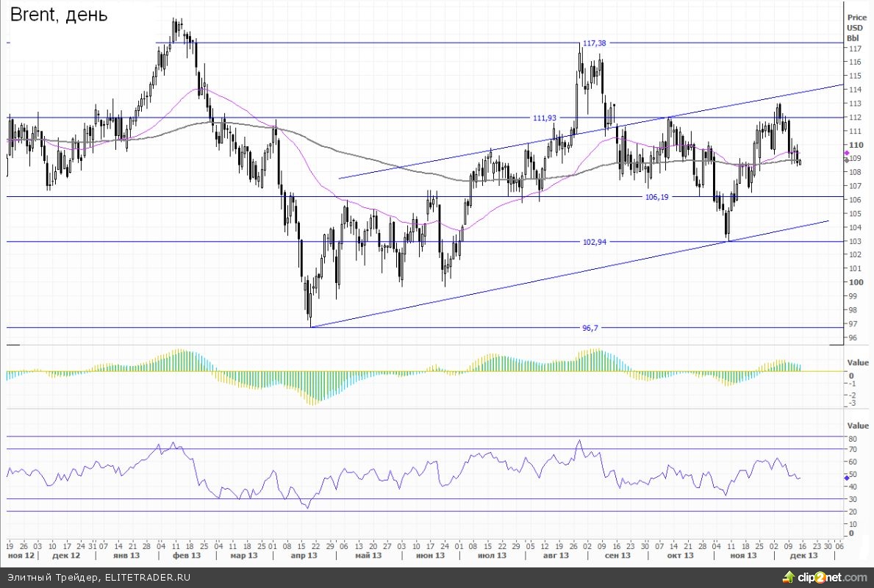
Task: Click the purple diamond on the RSI axis
Action: pos(846,478)
